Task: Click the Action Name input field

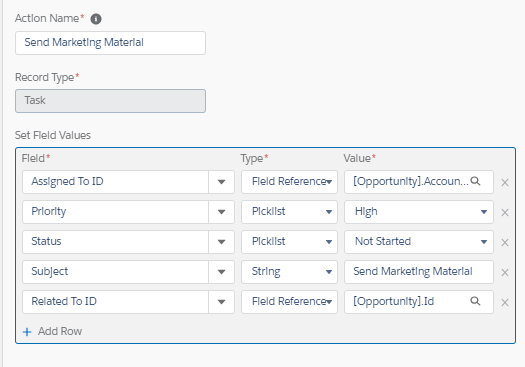Action: [110, 43]
